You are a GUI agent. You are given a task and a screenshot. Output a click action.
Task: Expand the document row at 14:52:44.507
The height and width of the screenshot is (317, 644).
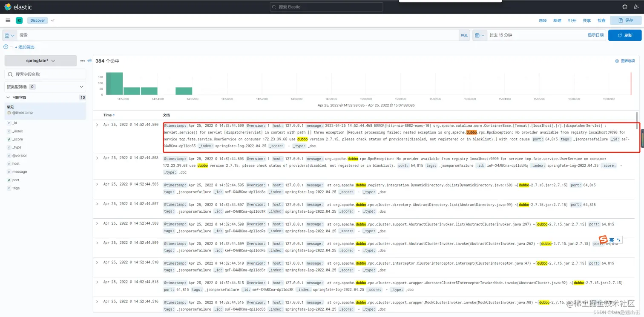[x=97, y=204]
